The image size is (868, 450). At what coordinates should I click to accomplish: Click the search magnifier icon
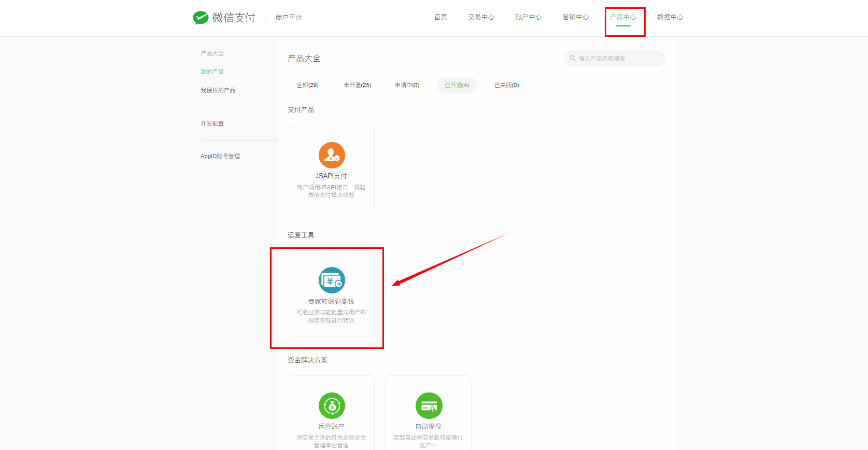pos(573,59)
